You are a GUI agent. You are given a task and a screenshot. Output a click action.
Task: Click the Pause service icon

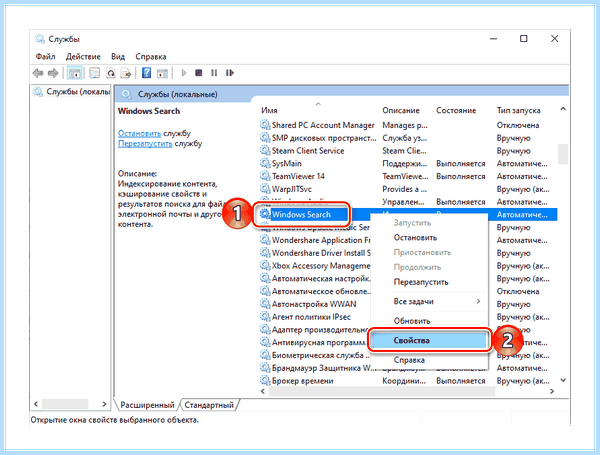pos(214,73)
